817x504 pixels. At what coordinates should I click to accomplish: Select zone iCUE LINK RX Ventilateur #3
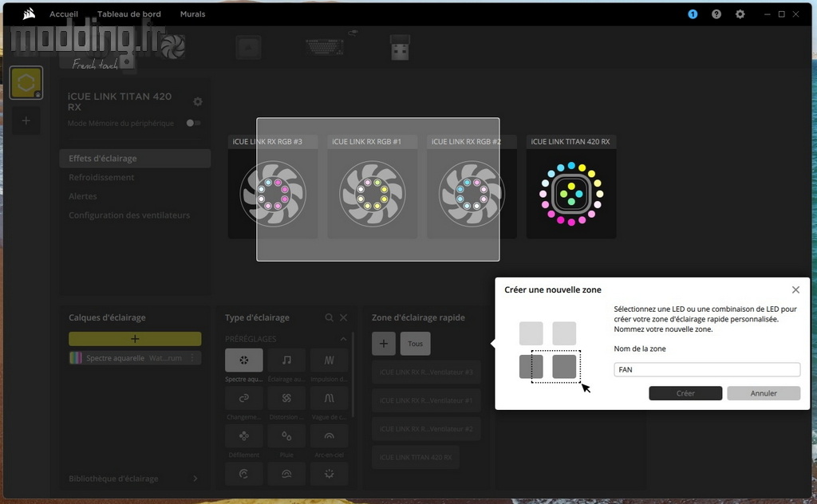click(x=426, y=372)
